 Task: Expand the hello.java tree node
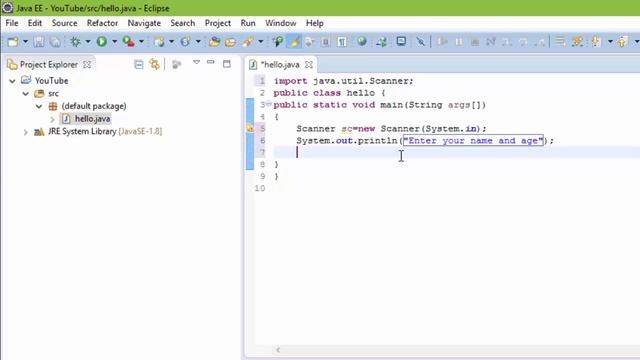point(52,119)
